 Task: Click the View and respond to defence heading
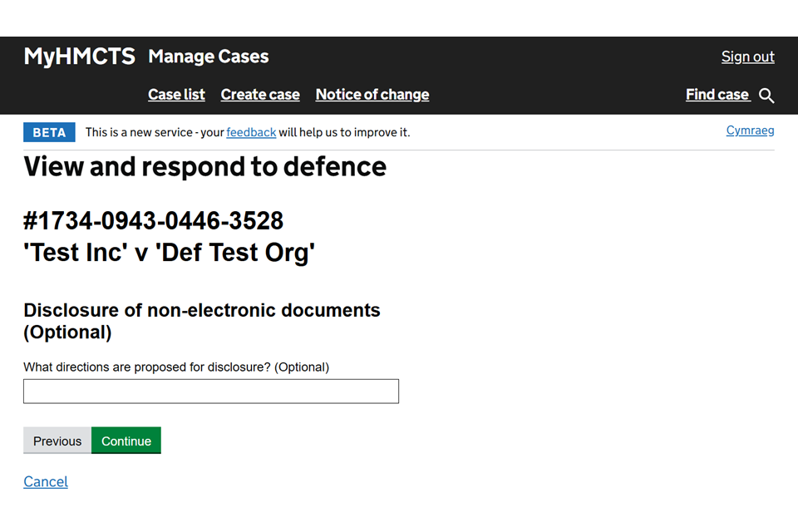pyautogui.click(x=204, y=166)
